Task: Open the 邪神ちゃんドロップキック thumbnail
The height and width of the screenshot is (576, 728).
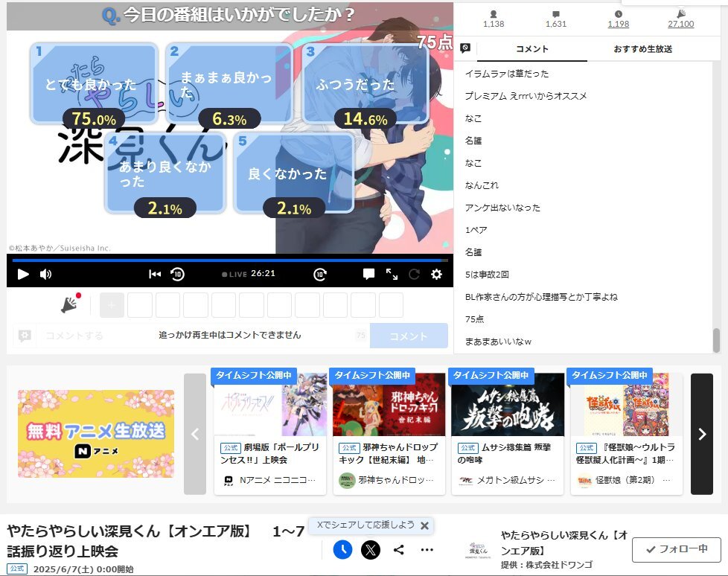Action: pos(389,404)
